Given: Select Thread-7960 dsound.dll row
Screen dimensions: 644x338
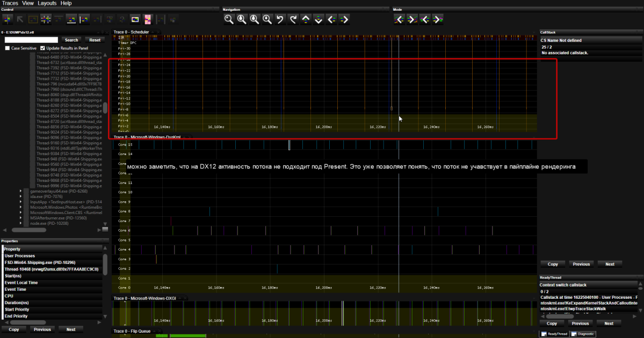Looking at the screenshot, I should click(x=69, y=90).
